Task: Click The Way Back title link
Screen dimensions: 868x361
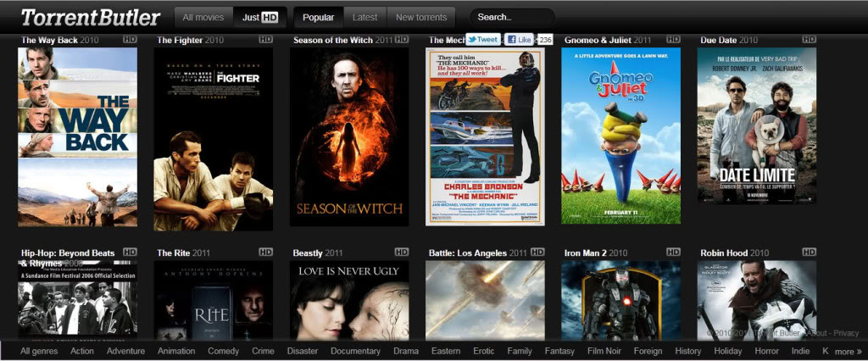Action: (x=49, y=40)
